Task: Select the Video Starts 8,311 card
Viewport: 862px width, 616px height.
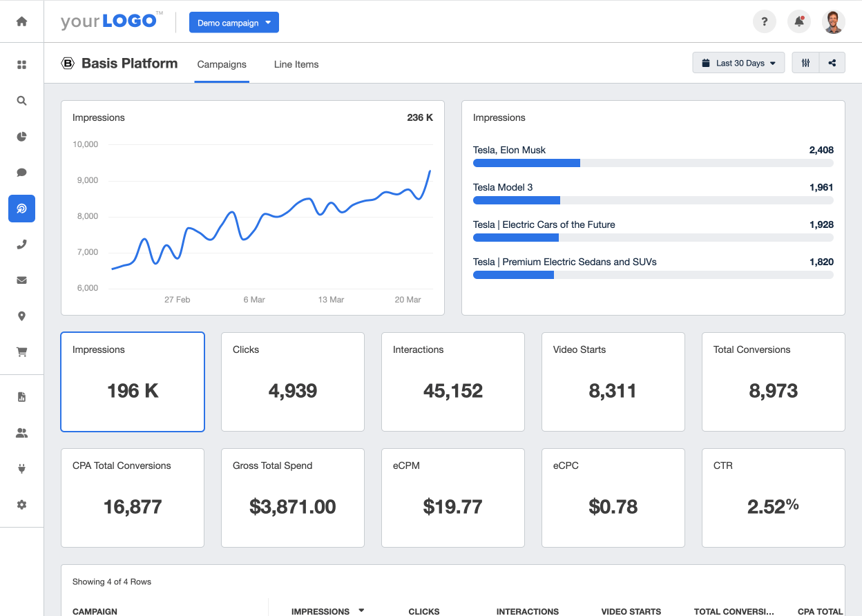Action: (613, 382)
